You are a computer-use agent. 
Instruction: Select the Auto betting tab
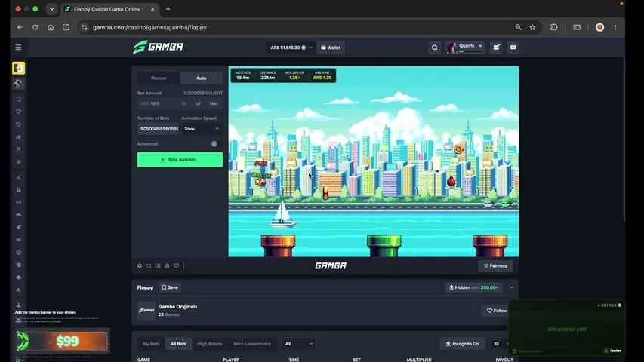point(202,78)
